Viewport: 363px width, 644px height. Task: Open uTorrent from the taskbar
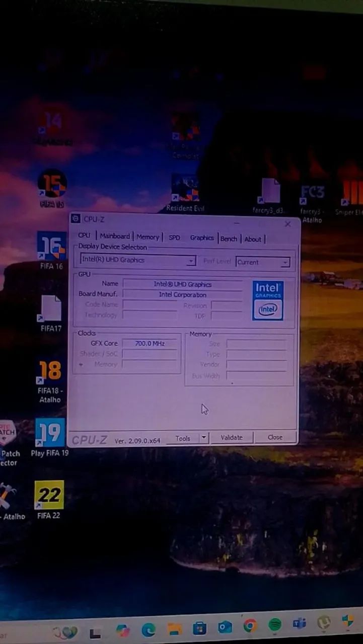pyautogui.click(x=324, y=623)
